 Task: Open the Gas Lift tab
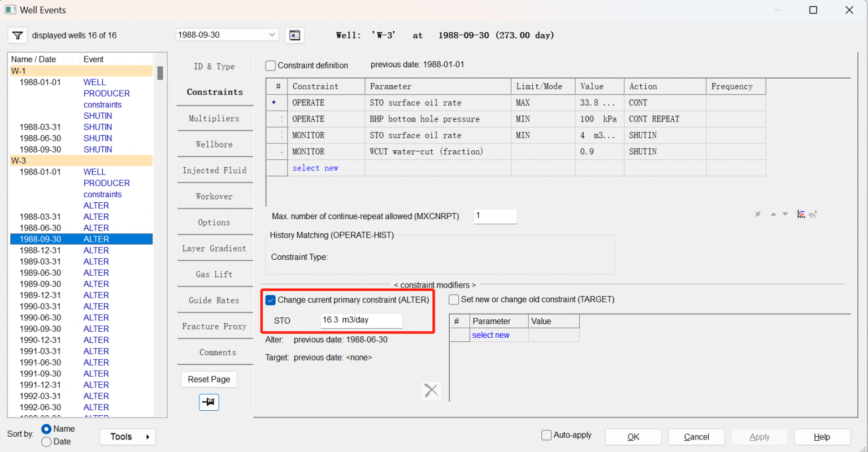214,275
